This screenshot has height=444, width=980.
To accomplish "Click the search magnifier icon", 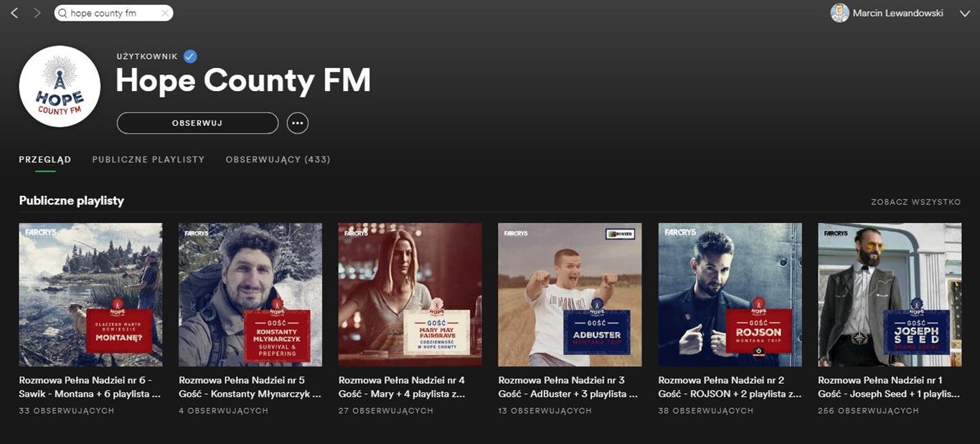I will pyautogui.click(x=62, y=13).
